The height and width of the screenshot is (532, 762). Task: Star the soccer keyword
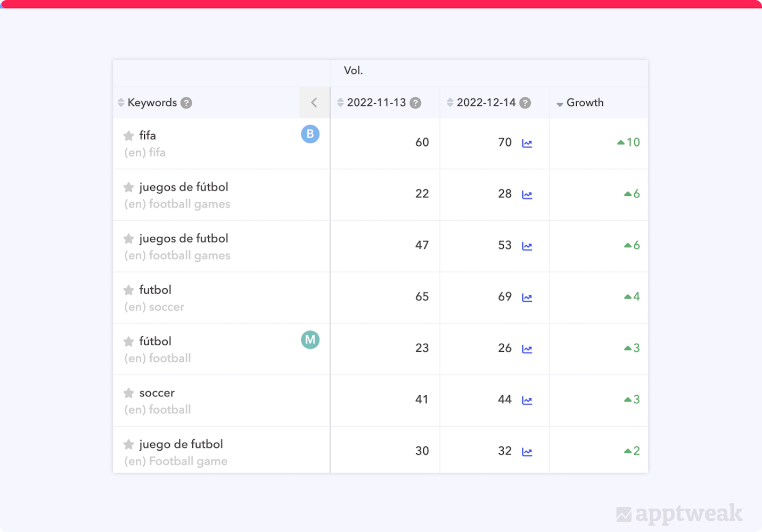[128, 393]
